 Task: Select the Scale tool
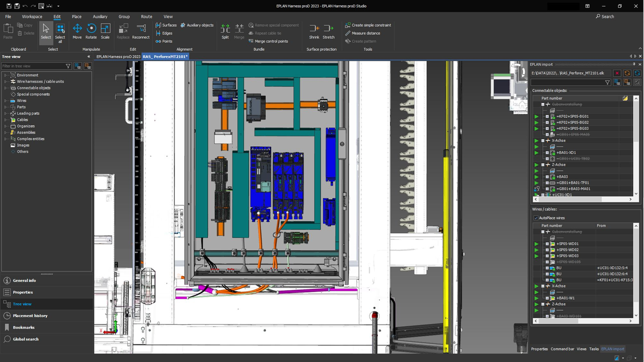coord(105,32)
